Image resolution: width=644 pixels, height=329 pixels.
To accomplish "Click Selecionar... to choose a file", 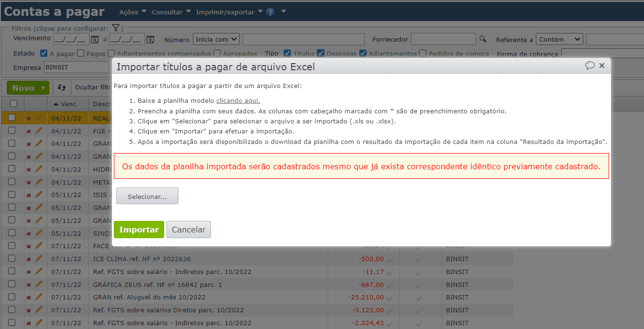I will coord(147,196).
